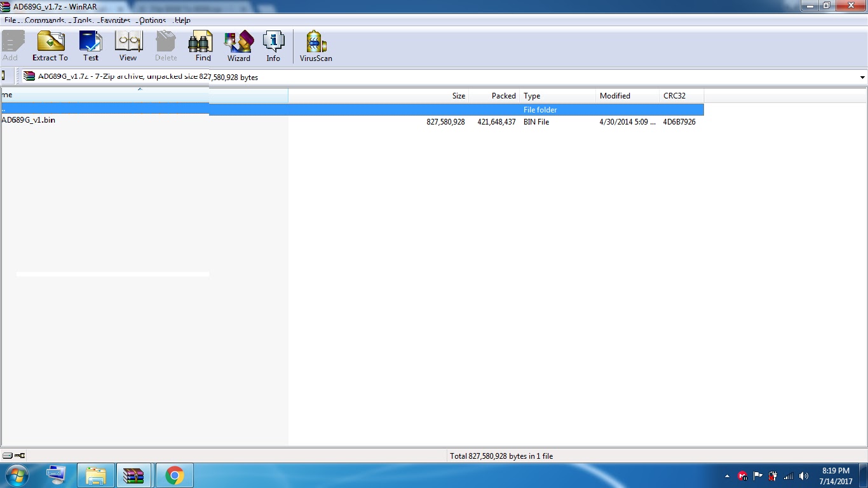Screen dimensions: 868x488
Task: Sort by the Packed column header
Action: tap(494, 95)
